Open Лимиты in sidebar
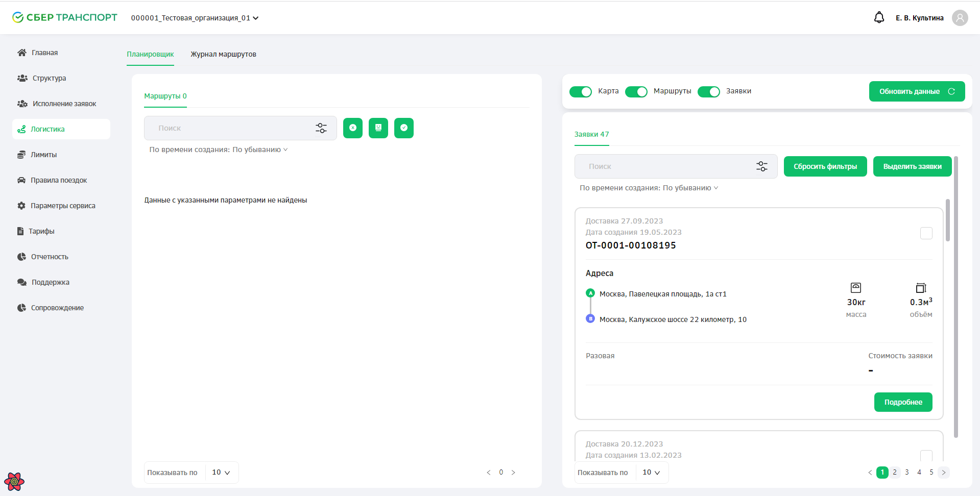The height and width of the screenshot is (496, 980). coord(61,155)
